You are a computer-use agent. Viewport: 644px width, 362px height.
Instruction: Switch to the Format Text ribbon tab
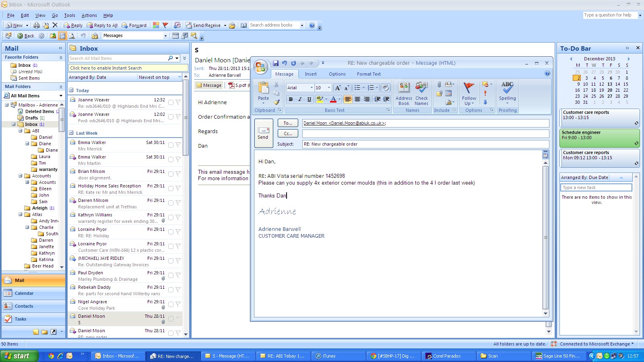pyautogui.click(x=368, y=74)
